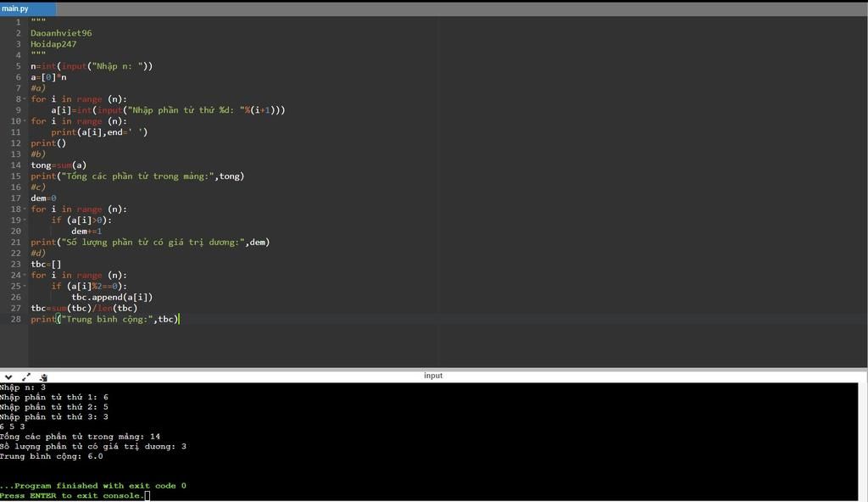This screenshot has width=868, height=502.
Task: Click the text cursor after 'Press ENTER to exit console.'
Action: click(147, 496)
